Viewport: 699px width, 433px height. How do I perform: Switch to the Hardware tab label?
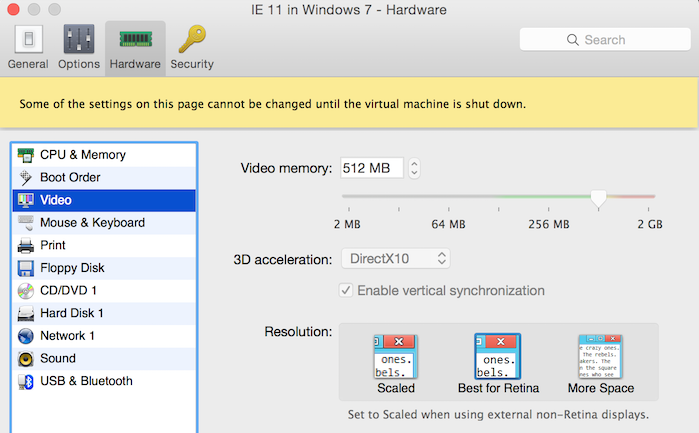[135, 64]
